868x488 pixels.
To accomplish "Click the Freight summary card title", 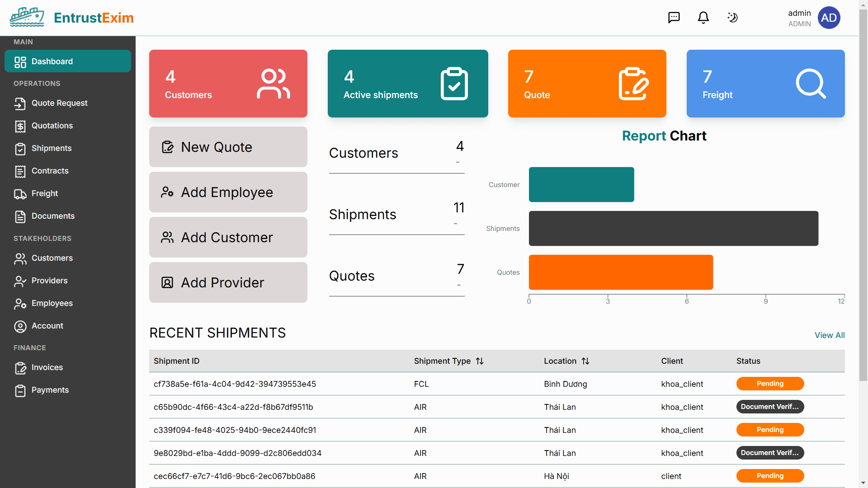I will (717, 95).
